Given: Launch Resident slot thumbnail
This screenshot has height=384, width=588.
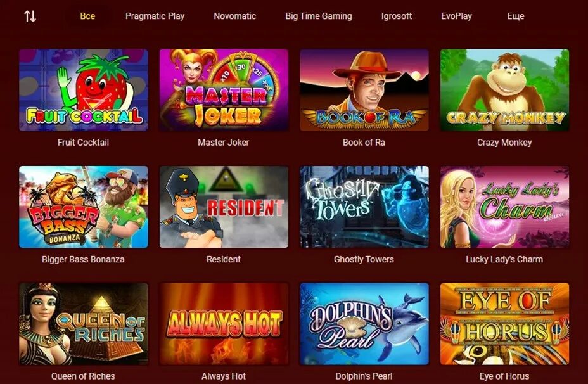Looking at the screenshot, I should (224, 207).
